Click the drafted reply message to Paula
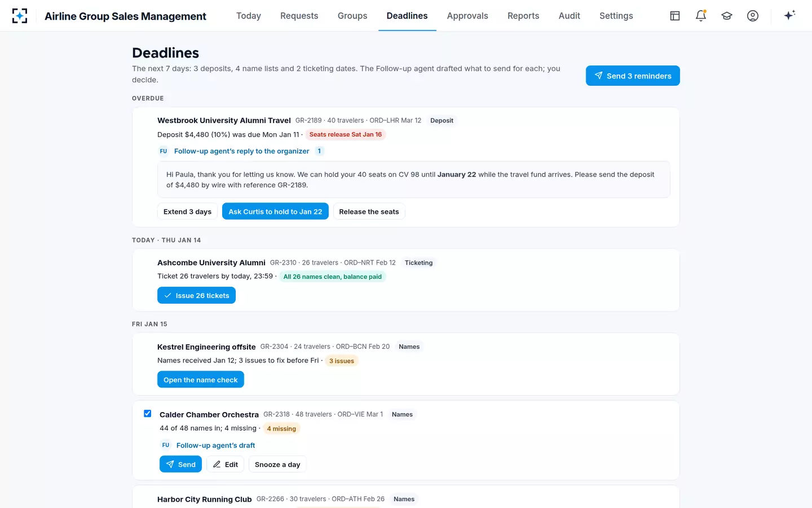812x508 pixels. click(x=414, y=179)
